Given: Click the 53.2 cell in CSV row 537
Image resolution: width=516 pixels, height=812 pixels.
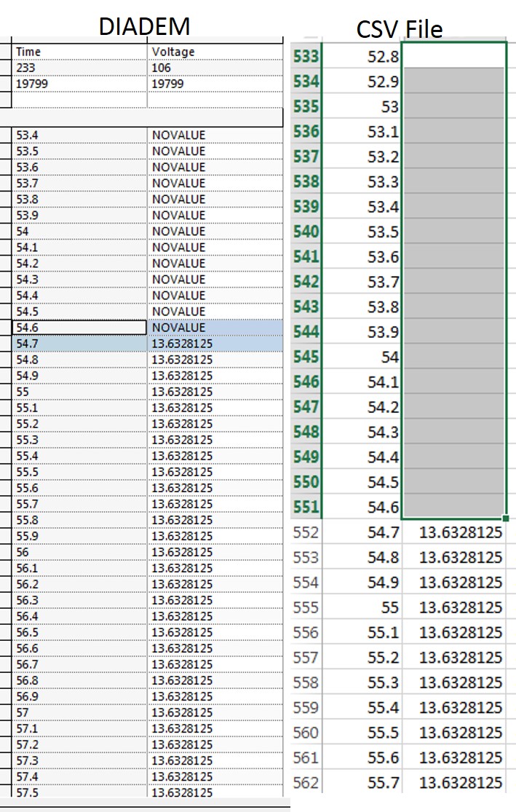Looking at the screenshot, I should click(x=362, y=157).
